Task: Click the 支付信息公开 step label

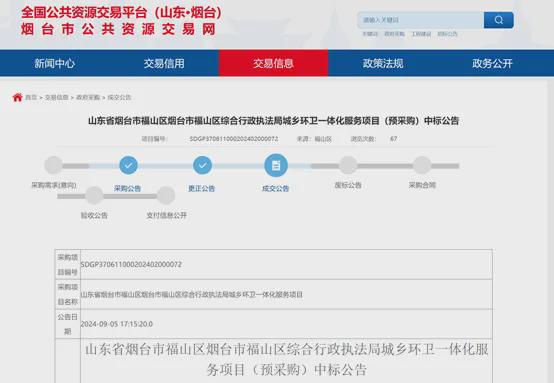Action: 166,216
